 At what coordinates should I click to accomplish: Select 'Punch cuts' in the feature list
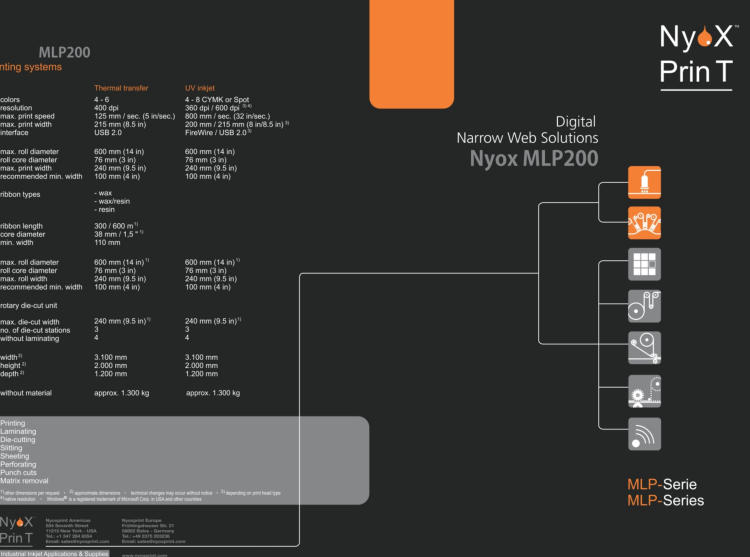(x=18, y=472)
